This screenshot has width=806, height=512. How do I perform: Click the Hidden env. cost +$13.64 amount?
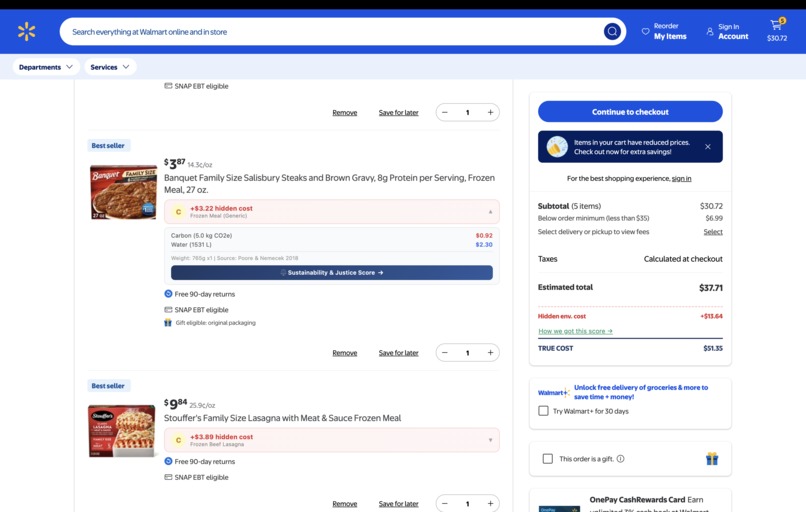pos(711,316)
